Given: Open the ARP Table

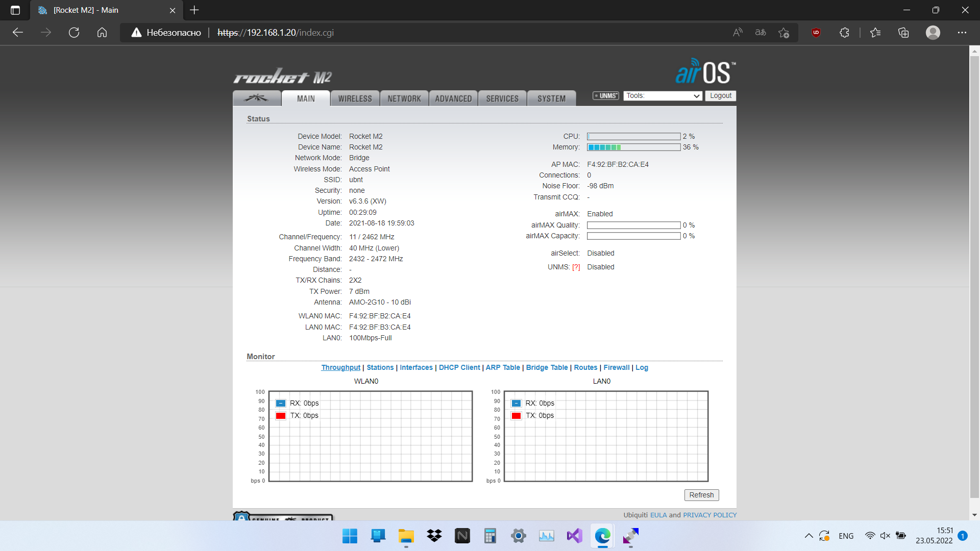Looking at the screenshot, I should 503,367.
